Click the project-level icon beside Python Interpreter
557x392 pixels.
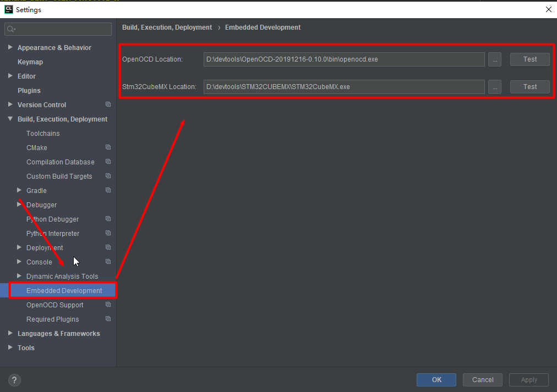coord(108,233)
